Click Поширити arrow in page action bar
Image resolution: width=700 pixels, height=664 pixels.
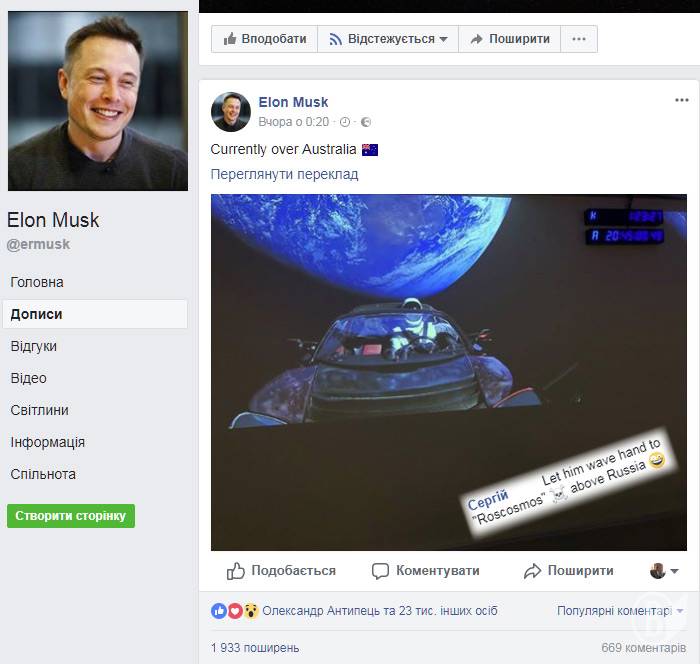509,39
